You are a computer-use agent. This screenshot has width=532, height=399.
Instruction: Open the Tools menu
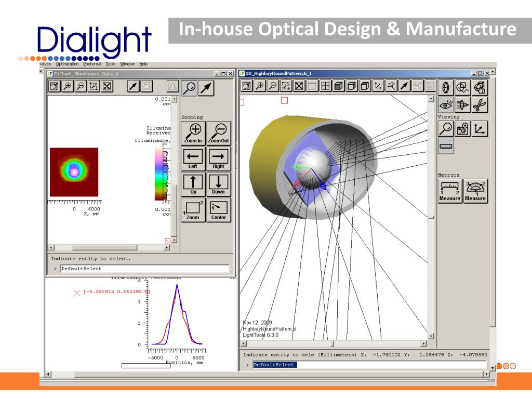[111, 64]
